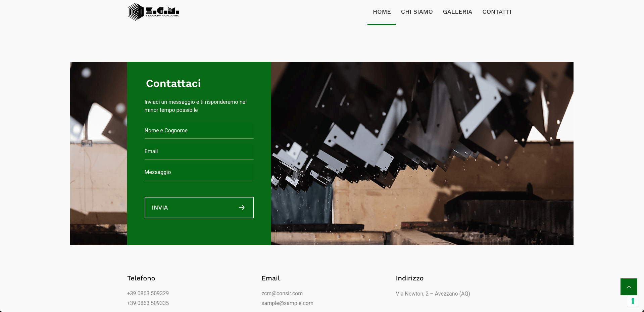
Task: Click the Email heading above zcm@consir.com
Action: coord(270,278)
